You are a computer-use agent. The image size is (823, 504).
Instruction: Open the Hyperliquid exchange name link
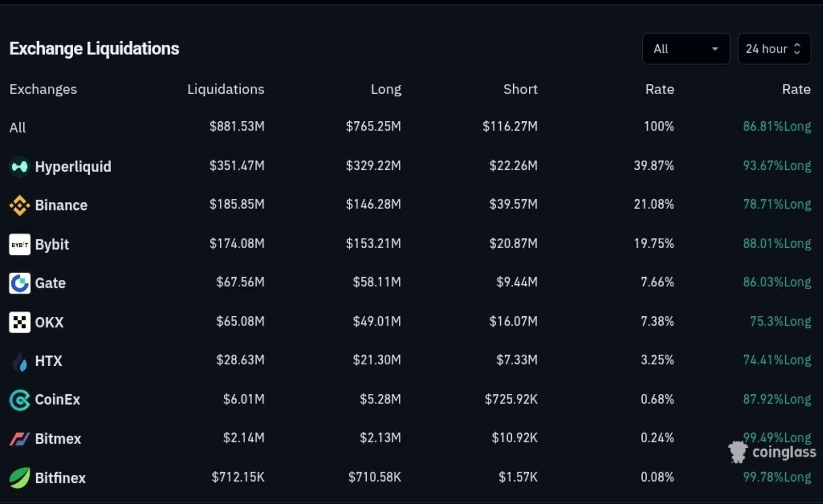(73, 167)
